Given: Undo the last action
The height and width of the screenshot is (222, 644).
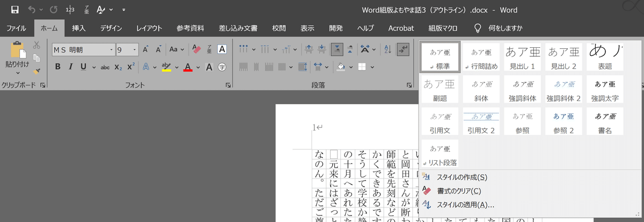Looking at the screenshot, I should coord(32,9).
